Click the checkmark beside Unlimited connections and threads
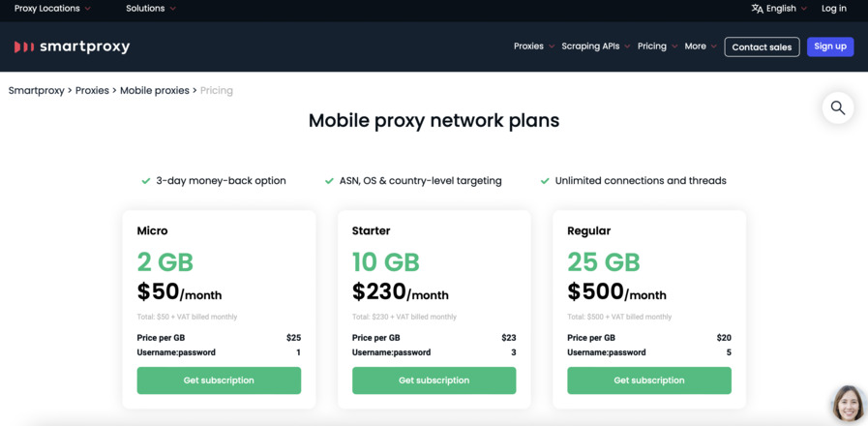The image size is (868, 426). tap(545, 181)
